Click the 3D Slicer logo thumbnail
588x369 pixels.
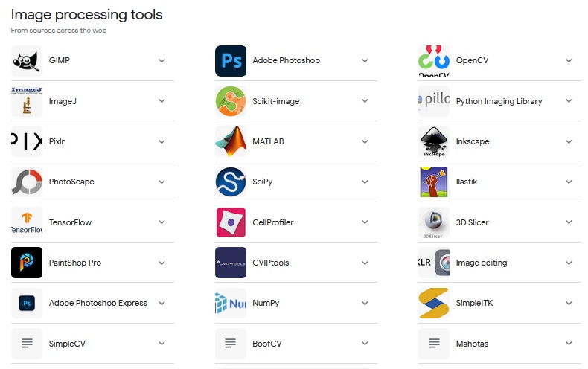(x=433, y=222)
